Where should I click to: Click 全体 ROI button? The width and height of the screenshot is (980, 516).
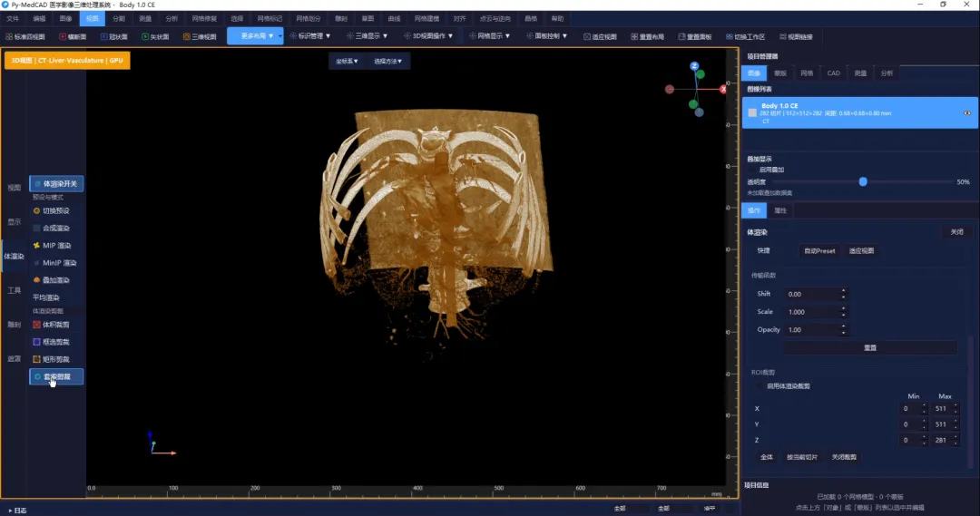[x=766, y=457]
